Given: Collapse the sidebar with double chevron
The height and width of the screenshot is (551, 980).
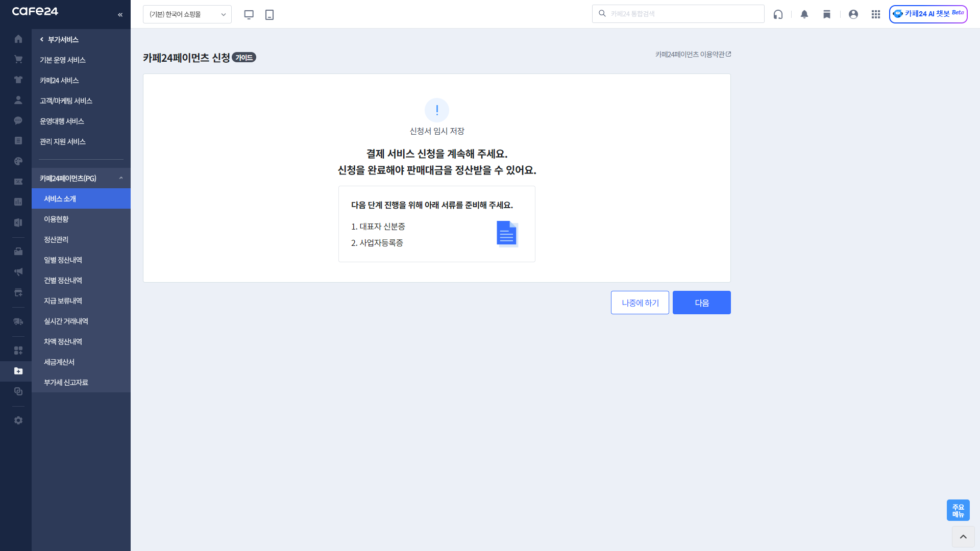Looking at the screenshot, I should (120, 15).
